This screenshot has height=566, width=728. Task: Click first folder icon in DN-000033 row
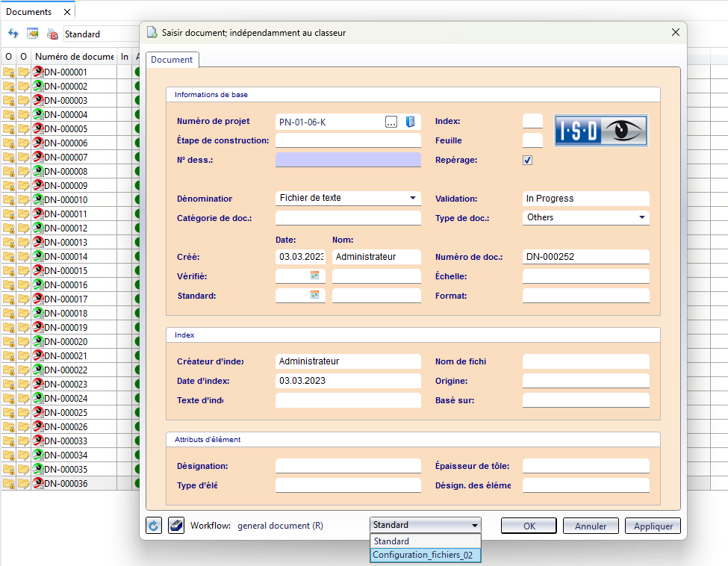(x=9, y=441)
